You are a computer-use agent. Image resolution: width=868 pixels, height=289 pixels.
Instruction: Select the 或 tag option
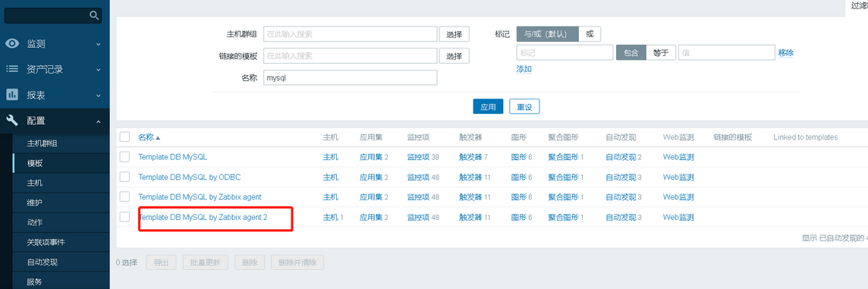pos(590,34)
